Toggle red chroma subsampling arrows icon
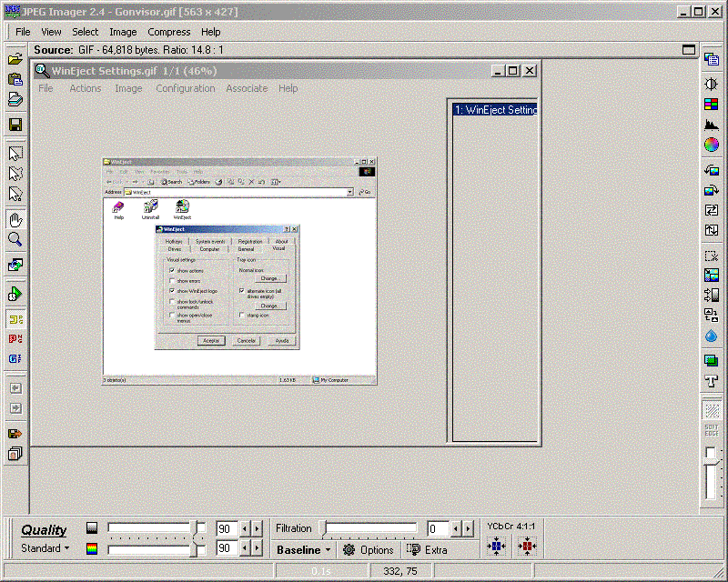 (x=527, y=547)
